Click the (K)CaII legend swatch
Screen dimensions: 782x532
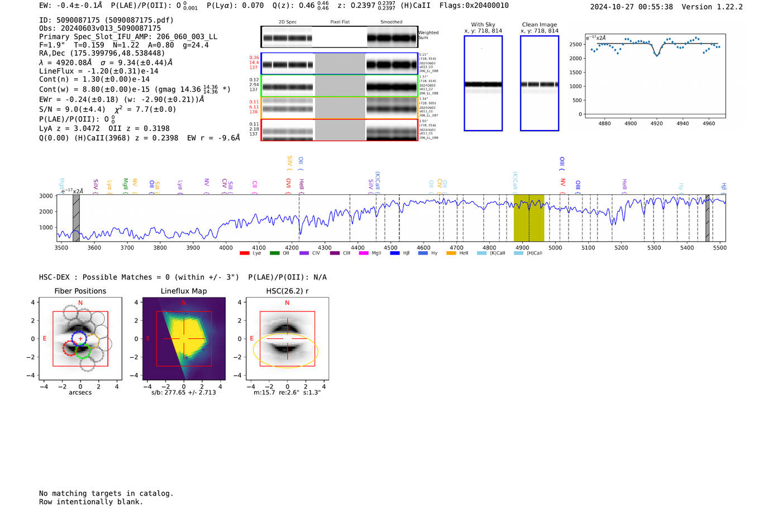point(481,253)
